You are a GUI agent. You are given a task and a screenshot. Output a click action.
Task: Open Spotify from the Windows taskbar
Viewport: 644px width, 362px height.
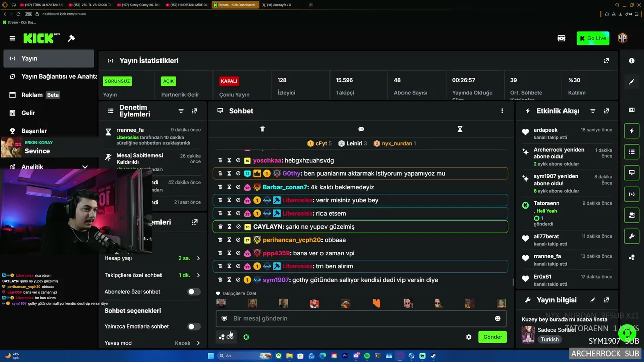(367, 356)
